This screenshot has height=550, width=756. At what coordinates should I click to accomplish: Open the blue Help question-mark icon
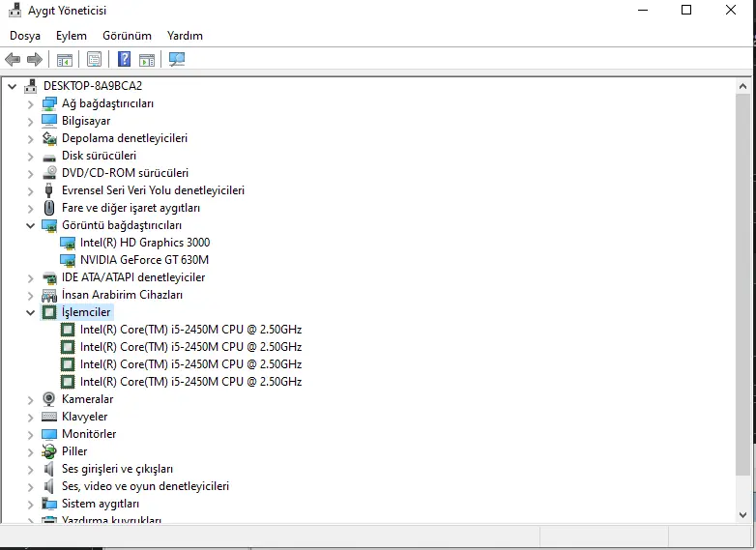(124, 59)
